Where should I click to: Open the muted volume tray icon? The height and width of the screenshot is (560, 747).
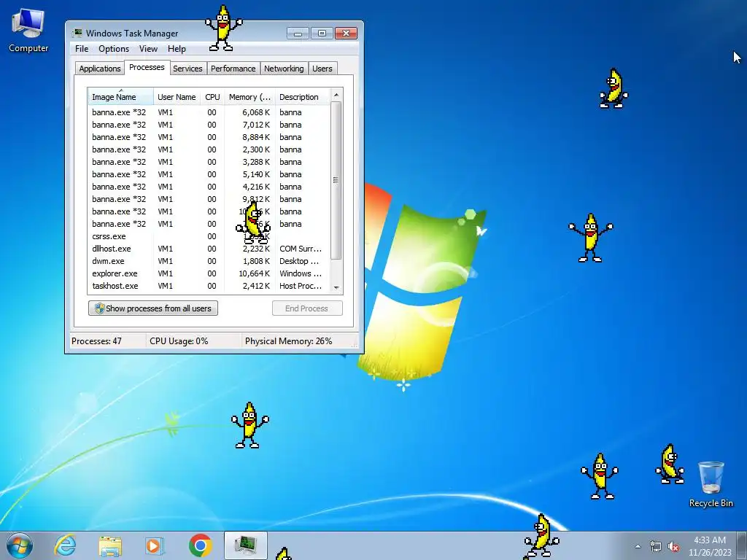(x=673, y=546)
